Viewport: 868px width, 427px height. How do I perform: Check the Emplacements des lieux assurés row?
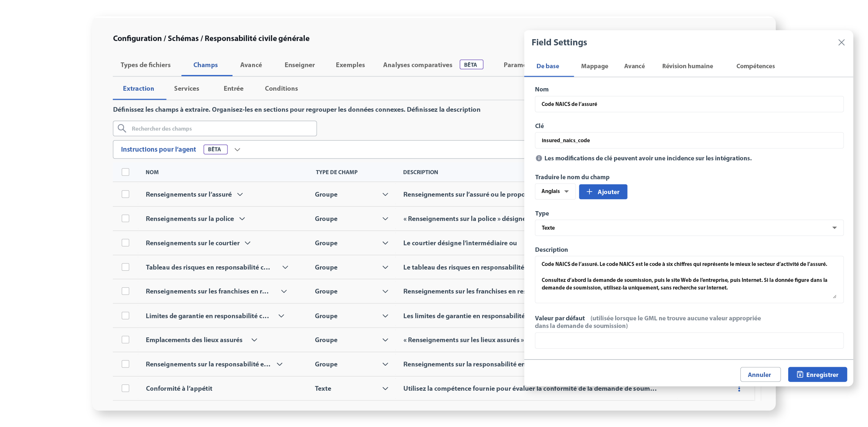pyautogui.click(x=126, y=340)
